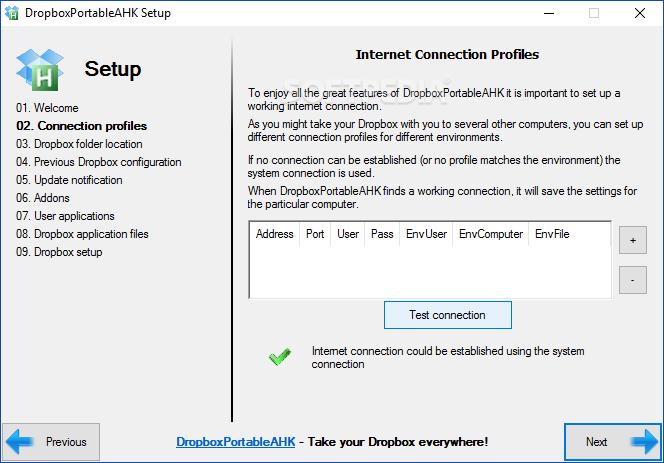664x463 pixels.
Task: Click the Dropbox H logo beside Setup
Action: tap(40, 70)
